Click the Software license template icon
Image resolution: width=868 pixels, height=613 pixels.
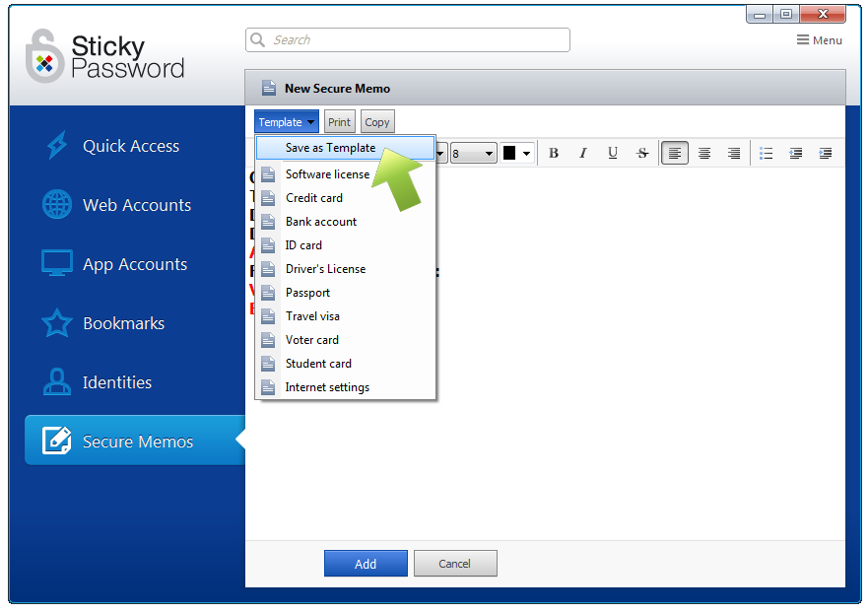(269, 174)
